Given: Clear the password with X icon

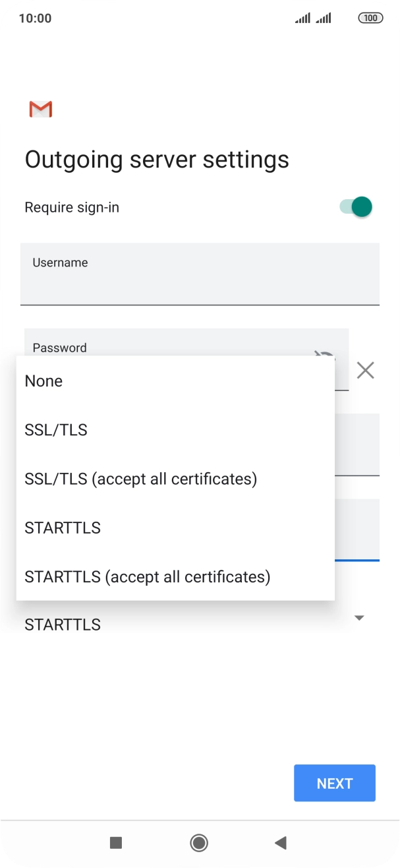Looking at the screenshot, I should (365, 370).
